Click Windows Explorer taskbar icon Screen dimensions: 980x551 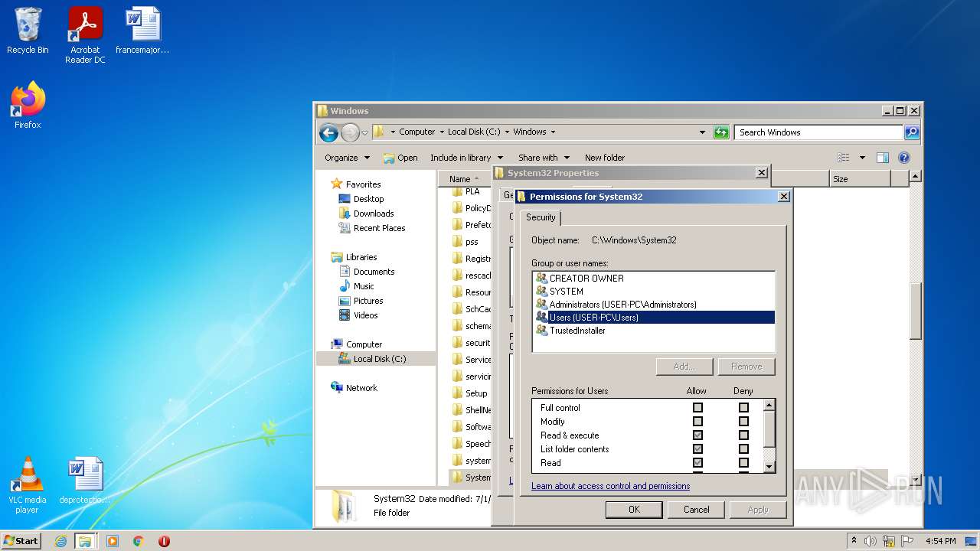(85, 541)
